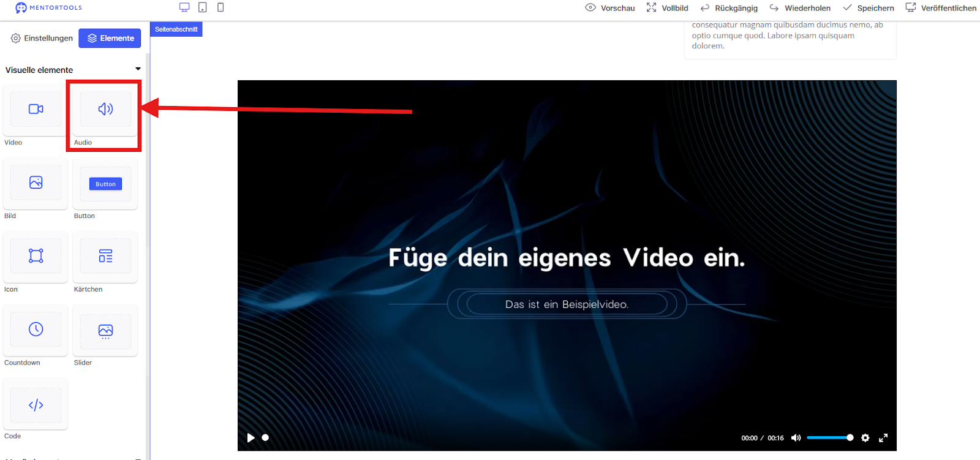Adjust the video volume slider
The image size is (980, 460).
tap(830, 438)
